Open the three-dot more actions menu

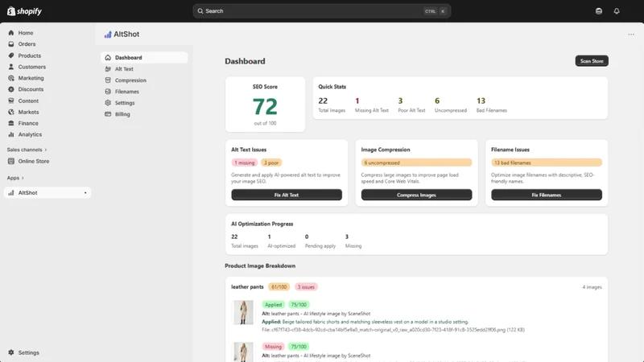[x=631, y=35]
